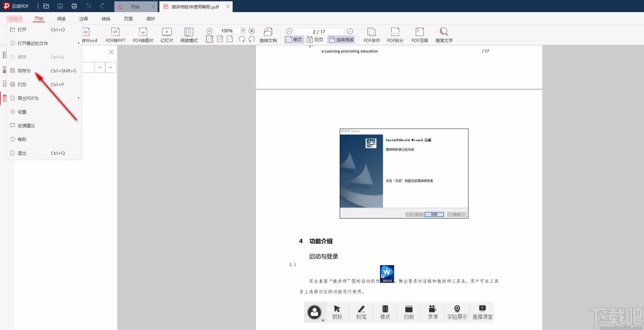Image resolution: width=644 pixels, height=330 pixels.
Task: Enter 阅读模式 reading mode
Action: pos(189,35)
